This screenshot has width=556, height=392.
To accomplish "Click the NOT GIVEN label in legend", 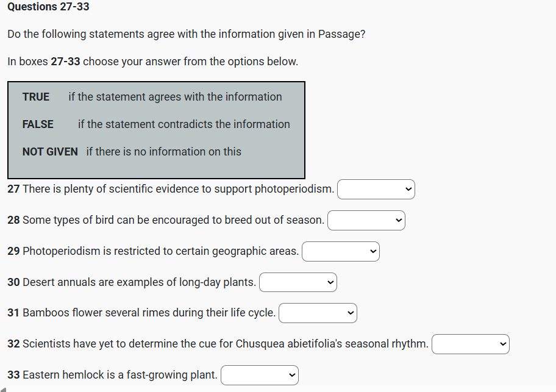I will (50, 152).
